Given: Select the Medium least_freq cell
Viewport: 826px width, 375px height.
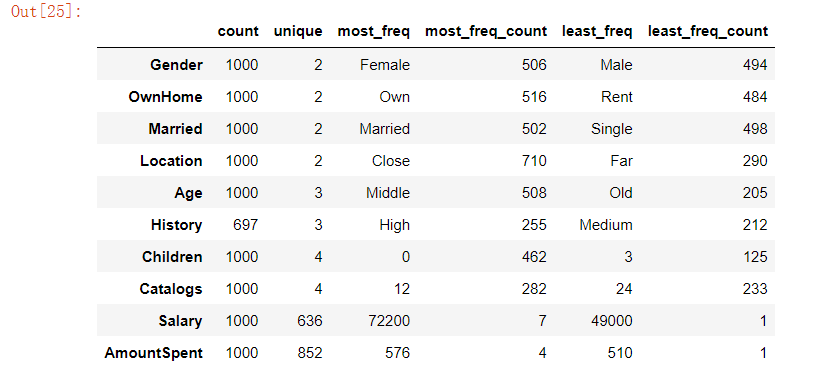Looking at the screenshot, I should tap(606, 225).
